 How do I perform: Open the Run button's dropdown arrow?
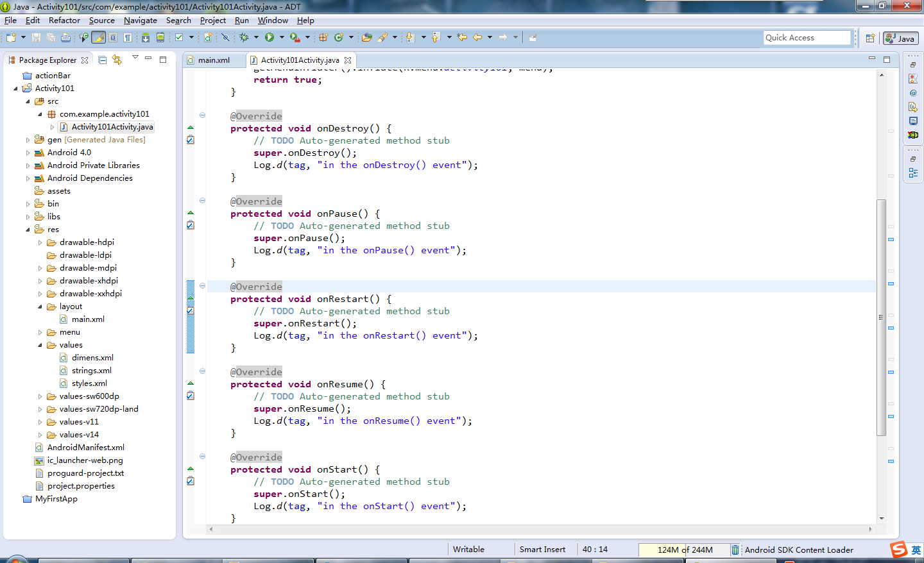point(281,38)
